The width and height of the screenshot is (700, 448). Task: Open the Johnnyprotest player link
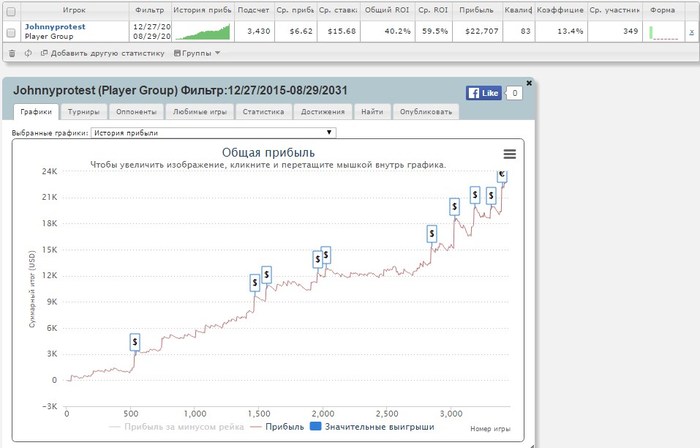[x=55, y=27]
